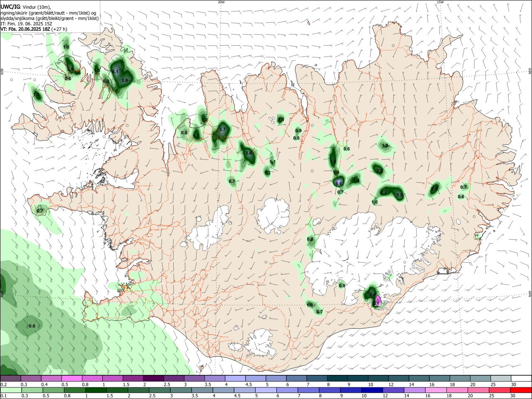Click the 0.2 label on the snow legend

tap(3, 384)
